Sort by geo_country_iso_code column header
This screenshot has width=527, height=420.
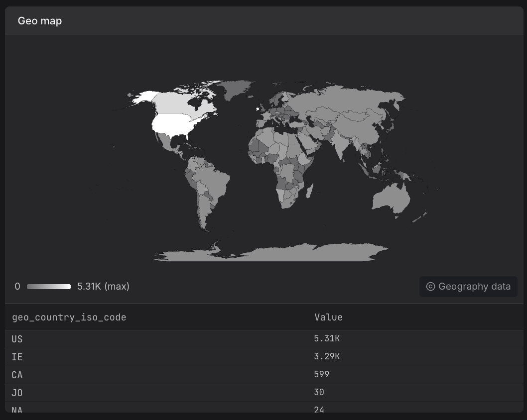[x=69, y=317]
